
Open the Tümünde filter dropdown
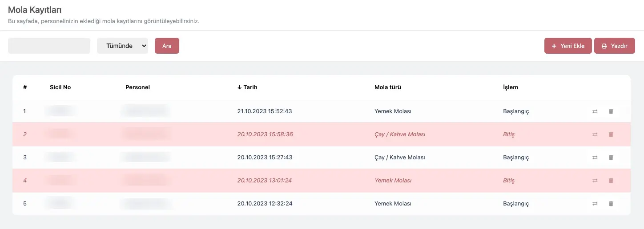pyautogui.click(x=122, y=46)
